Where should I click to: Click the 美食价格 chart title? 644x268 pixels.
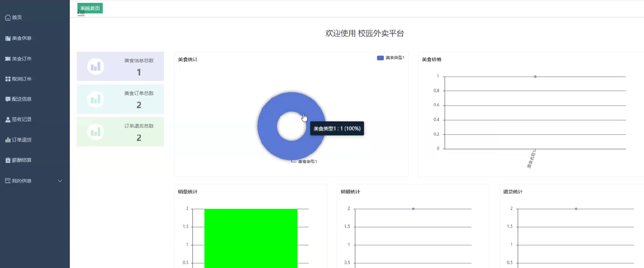pyautogui.click(x=432, y=59)
